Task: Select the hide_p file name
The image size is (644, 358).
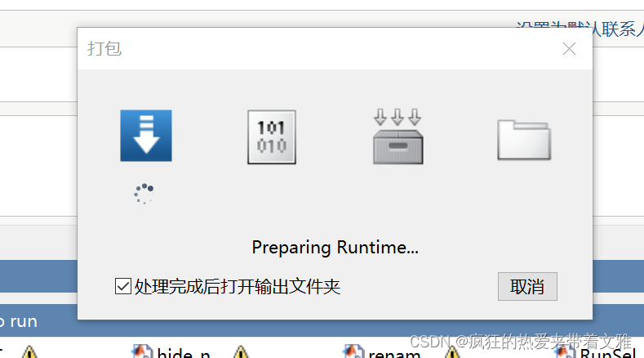Action: pyautogui.click(x=183, y=353)
